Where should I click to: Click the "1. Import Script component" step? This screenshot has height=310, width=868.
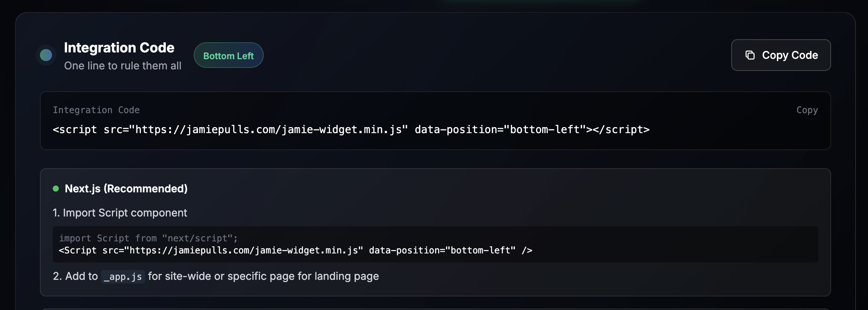pos(120,213)
